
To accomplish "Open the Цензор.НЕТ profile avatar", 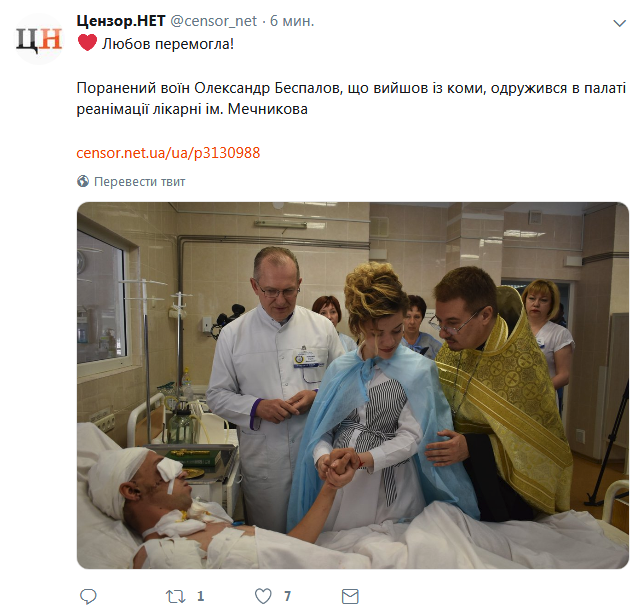I will pos(39,39).
